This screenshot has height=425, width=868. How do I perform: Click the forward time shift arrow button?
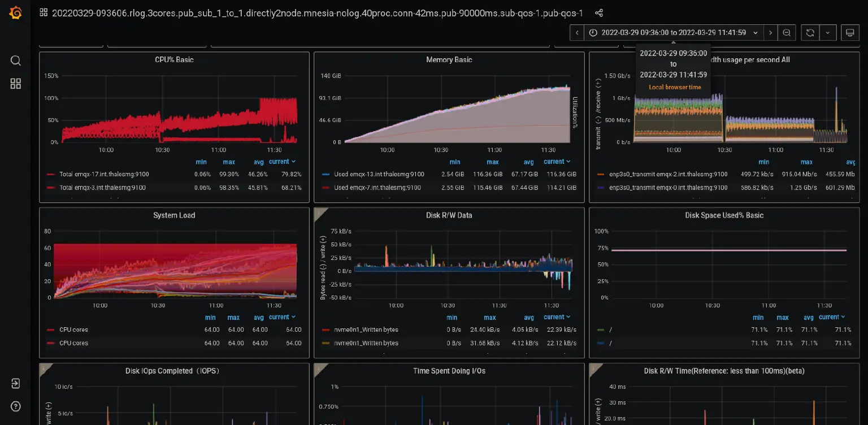tap(770, 32)
